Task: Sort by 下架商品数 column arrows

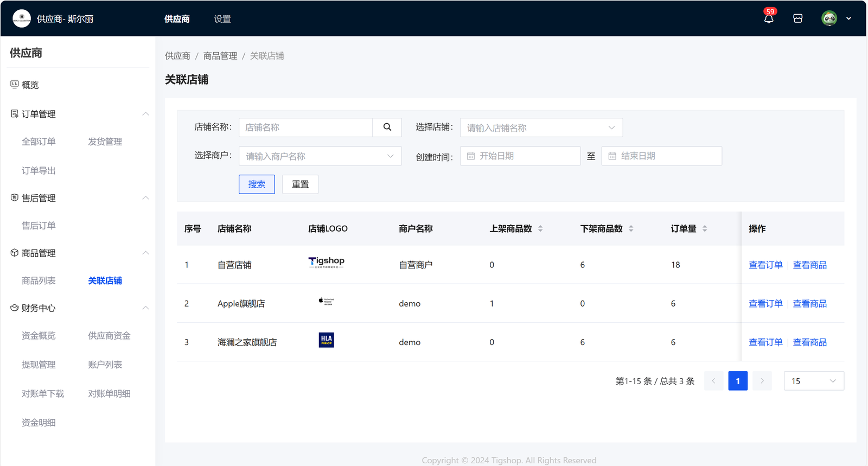Action: click(631, 229)
